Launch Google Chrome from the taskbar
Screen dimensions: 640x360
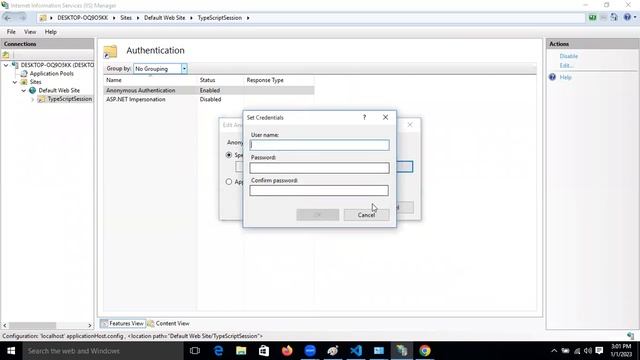click(424, 351)
